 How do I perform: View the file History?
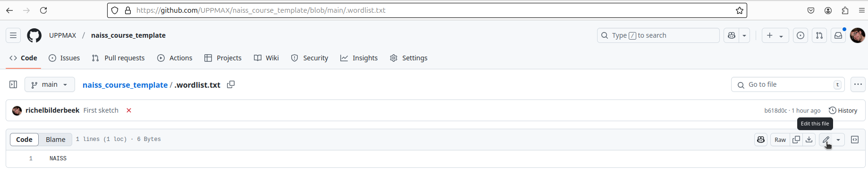[843, 110]
